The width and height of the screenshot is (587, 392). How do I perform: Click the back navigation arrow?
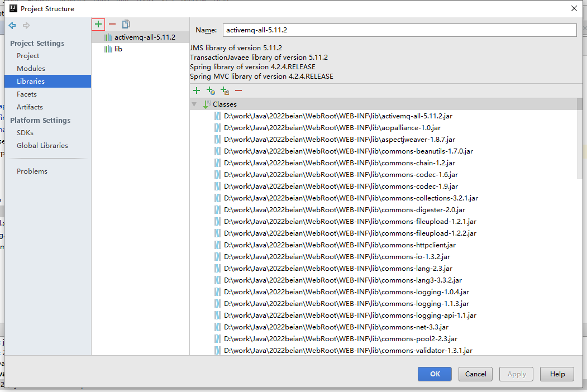(x=12, y=26)
